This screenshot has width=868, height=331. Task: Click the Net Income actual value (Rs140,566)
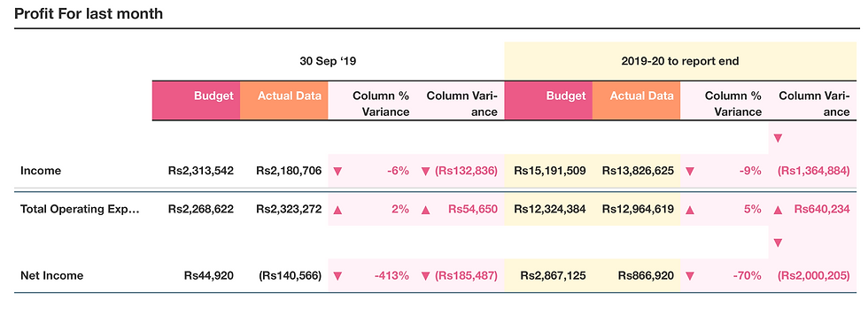(x=291, y=275)
